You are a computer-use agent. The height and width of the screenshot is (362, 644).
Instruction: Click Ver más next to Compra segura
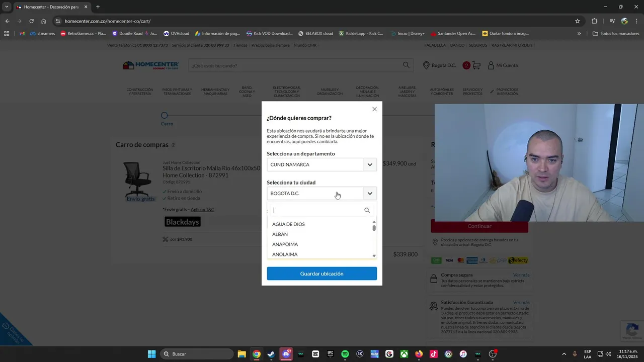tap(521, 275)
